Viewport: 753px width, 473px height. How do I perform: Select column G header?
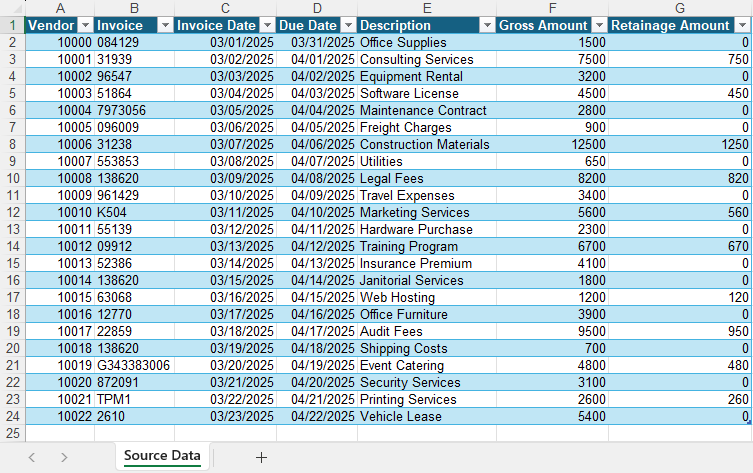coord(680,8)
